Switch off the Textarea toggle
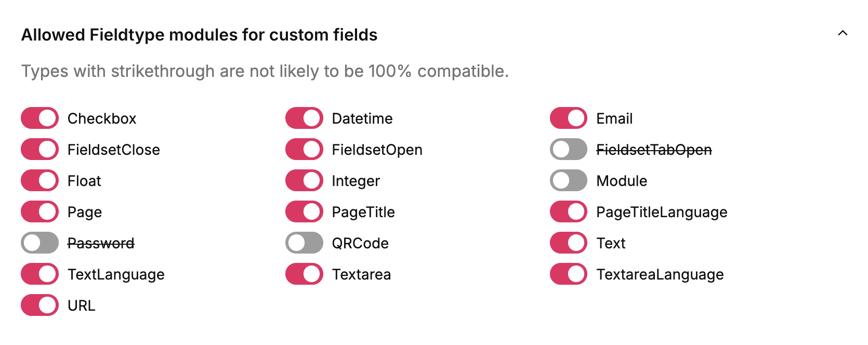Image resolution: width=868 pixels, height=345 pixels. coord(304,274)
